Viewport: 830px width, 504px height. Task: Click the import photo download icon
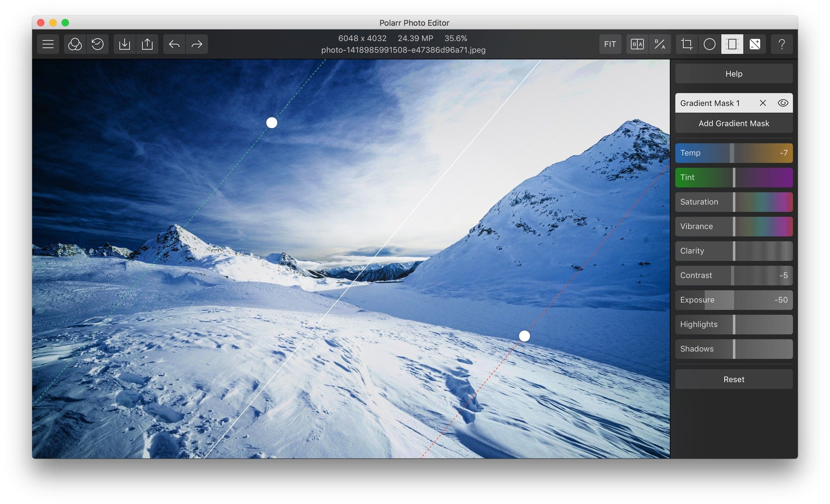[125, 44]
